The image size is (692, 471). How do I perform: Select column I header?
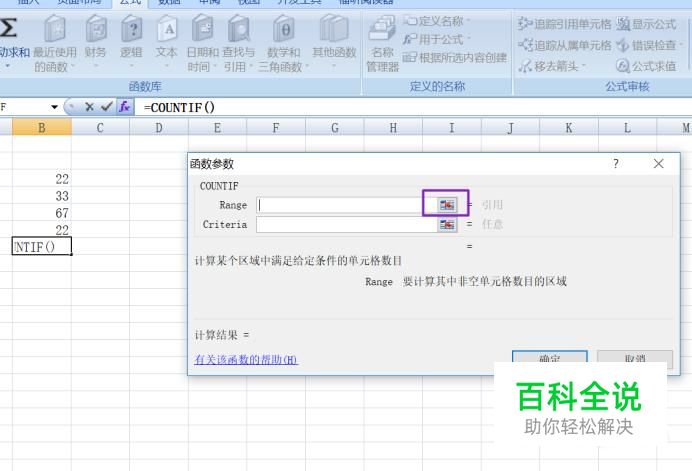(451, 128)
